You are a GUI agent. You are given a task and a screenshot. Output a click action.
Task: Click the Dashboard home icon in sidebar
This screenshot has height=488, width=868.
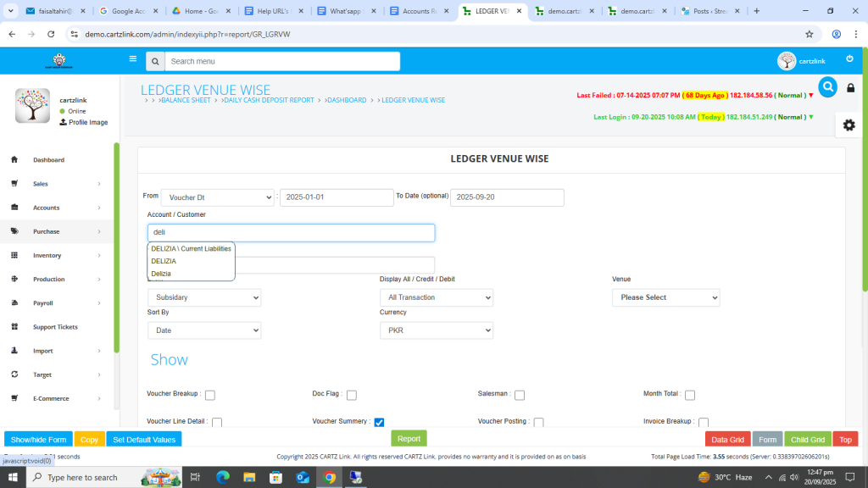click(14, 159)
